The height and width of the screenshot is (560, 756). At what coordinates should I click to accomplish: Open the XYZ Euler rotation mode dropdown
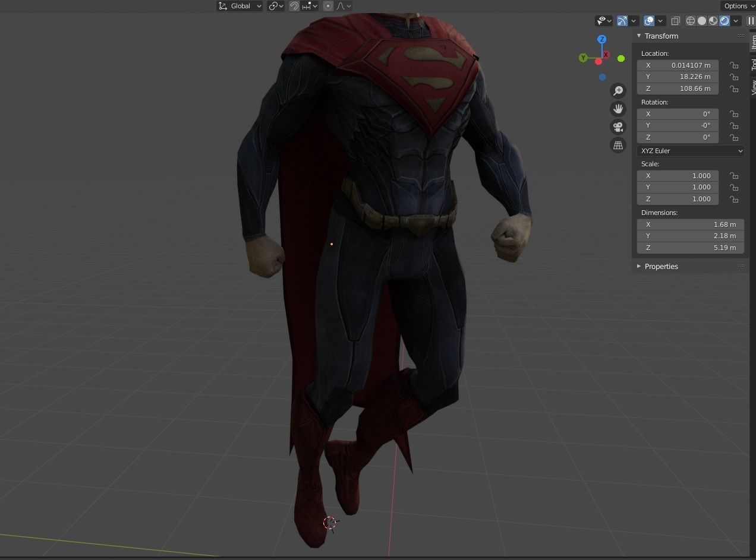click(691, 151)
